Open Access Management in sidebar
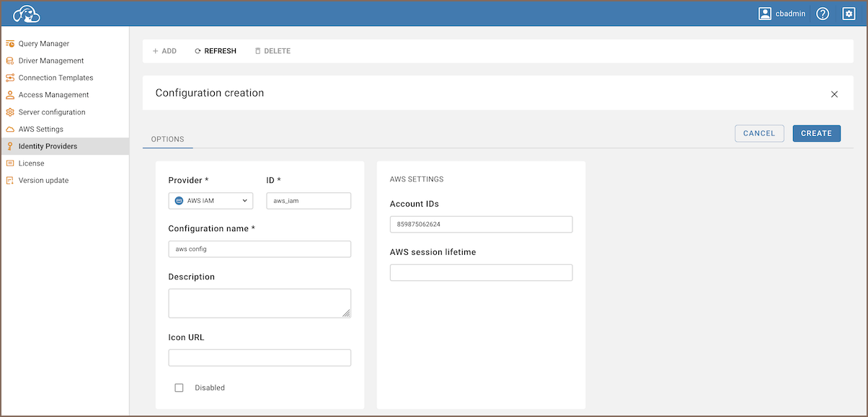The height and width of the screenshot is (417, 868). pyautogui.click(x=53, y=95)
